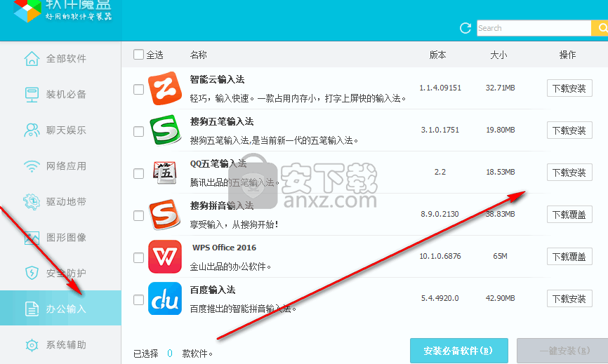Click the QQ五笔输入法 app icon

click(x=165, y=173)
